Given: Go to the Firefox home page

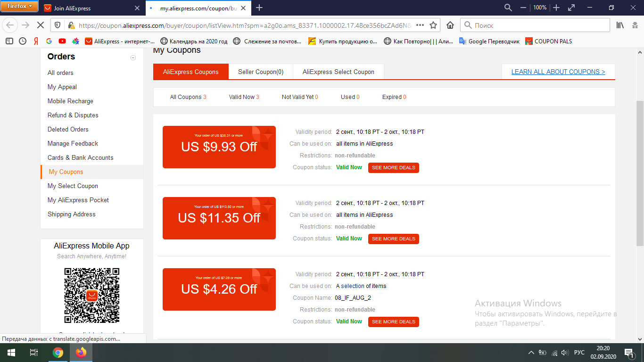Looking at the screenshot, I should click(450, 25).
